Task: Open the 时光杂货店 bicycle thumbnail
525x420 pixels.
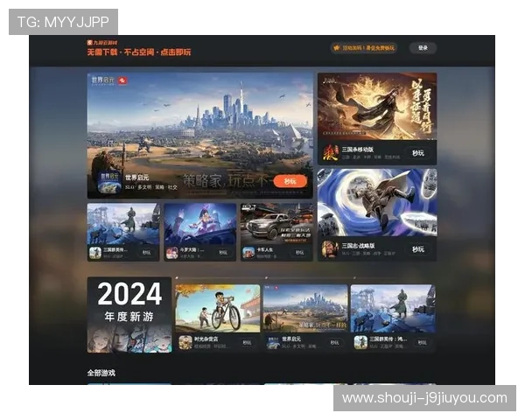Action: [x=217, y=307]
